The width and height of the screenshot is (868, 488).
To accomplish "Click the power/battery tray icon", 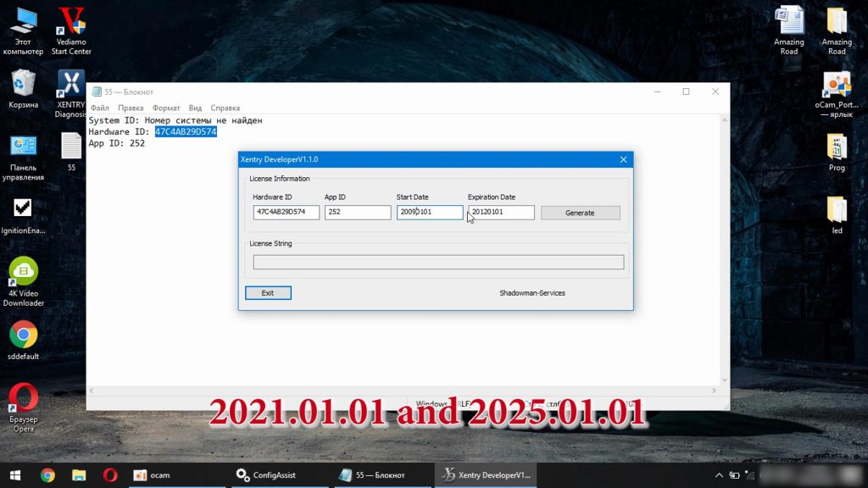I will click(734, 475).
